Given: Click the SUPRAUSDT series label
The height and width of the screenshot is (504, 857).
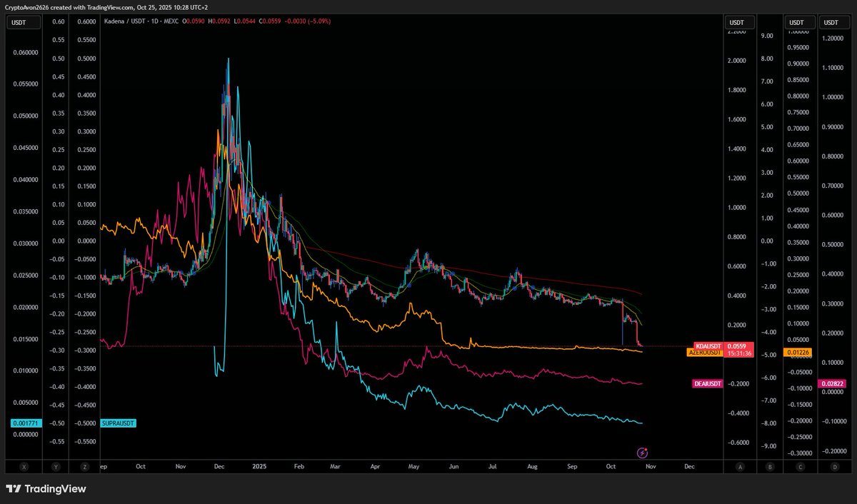Looking at the screenshot, I should [119, 423].
